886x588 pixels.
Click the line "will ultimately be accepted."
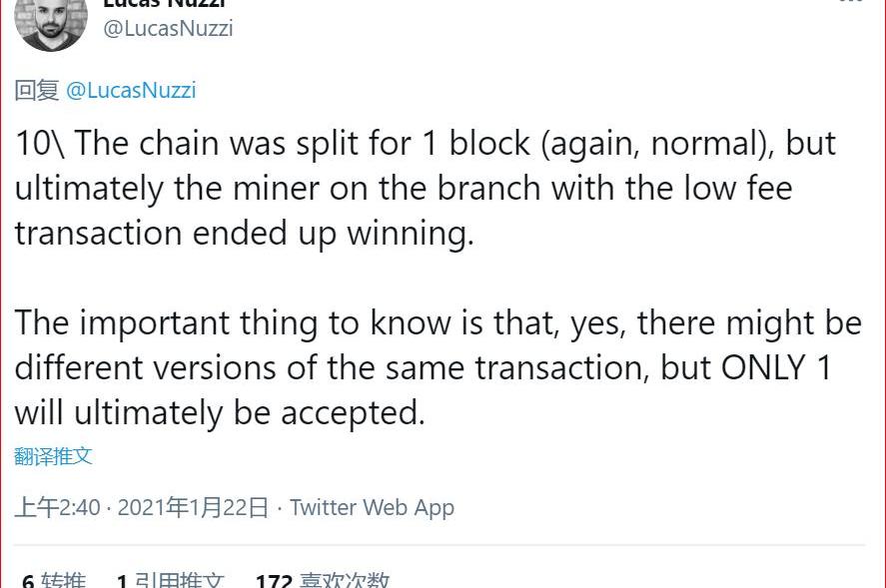[219, 413]
